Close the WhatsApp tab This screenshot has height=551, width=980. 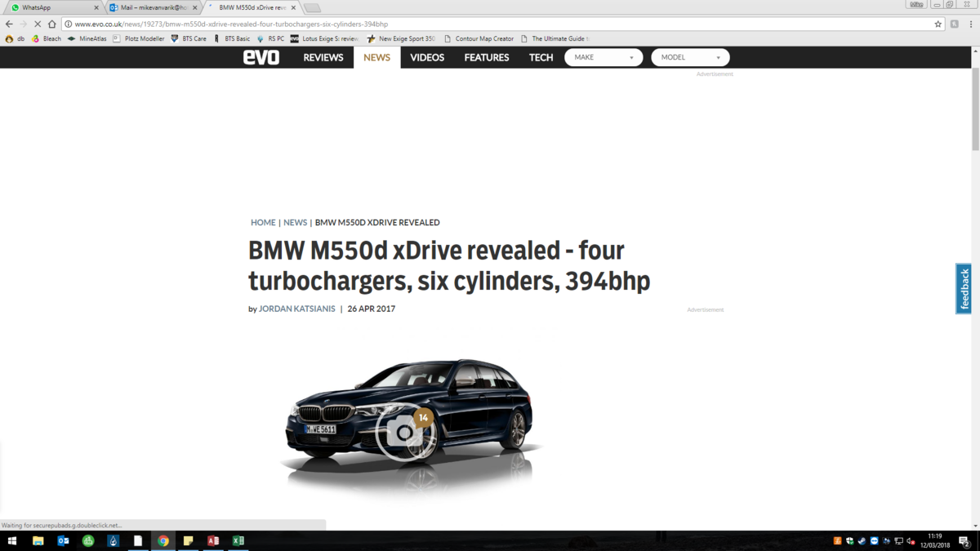tap(96, 7)
